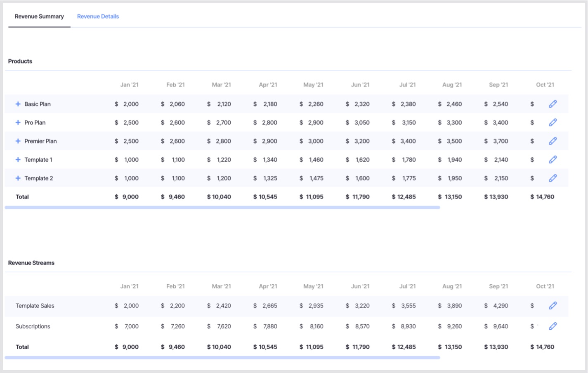The height and width of the screenshot is (373, 588).
Task: Expand the Basic Plan row
Action: [18, 104]
